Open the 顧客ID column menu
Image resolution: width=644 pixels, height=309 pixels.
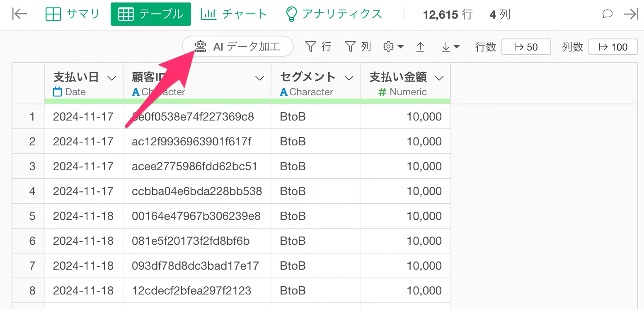[x=259, y=78]
